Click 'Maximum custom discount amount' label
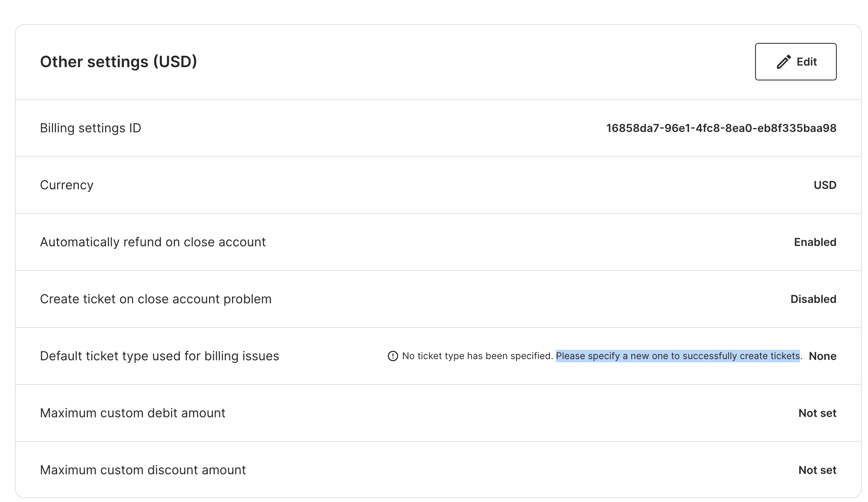The height and width of the screenshot is (502, 868). pos(143,470)
